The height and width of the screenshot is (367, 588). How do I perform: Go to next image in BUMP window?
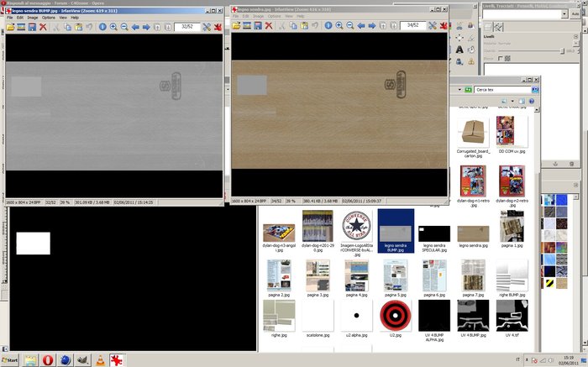(x=146, y=27)
